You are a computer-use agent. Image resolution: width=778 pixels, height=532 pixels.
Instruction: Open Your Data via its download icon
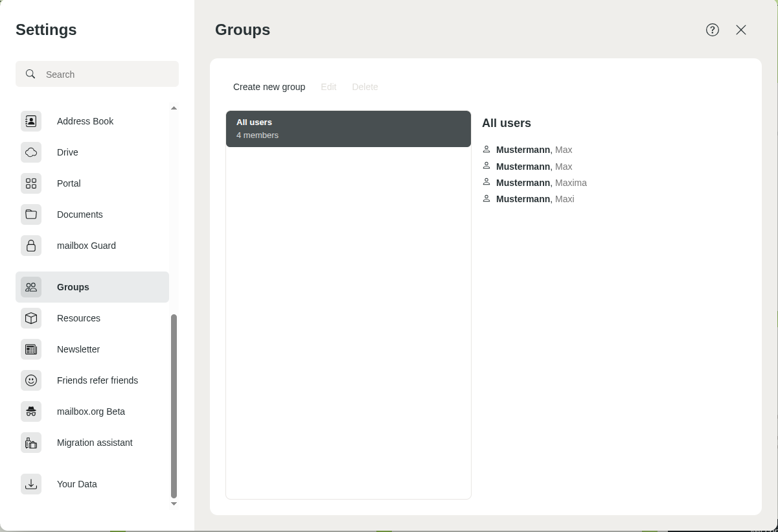point(31,484)
